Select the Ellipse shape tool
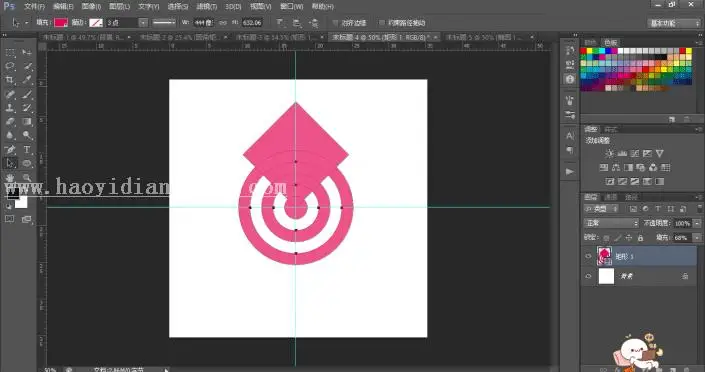Viewport: 705px width, 372px height. (x=27, y=163)
